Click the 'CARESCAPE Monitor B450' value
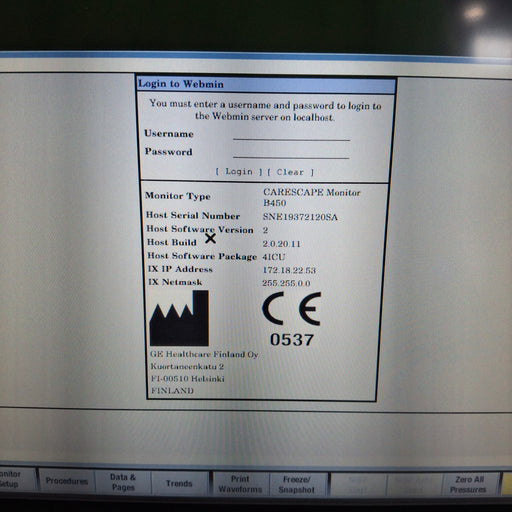Viewport: 512px width, 512px height. click(311, 197)
